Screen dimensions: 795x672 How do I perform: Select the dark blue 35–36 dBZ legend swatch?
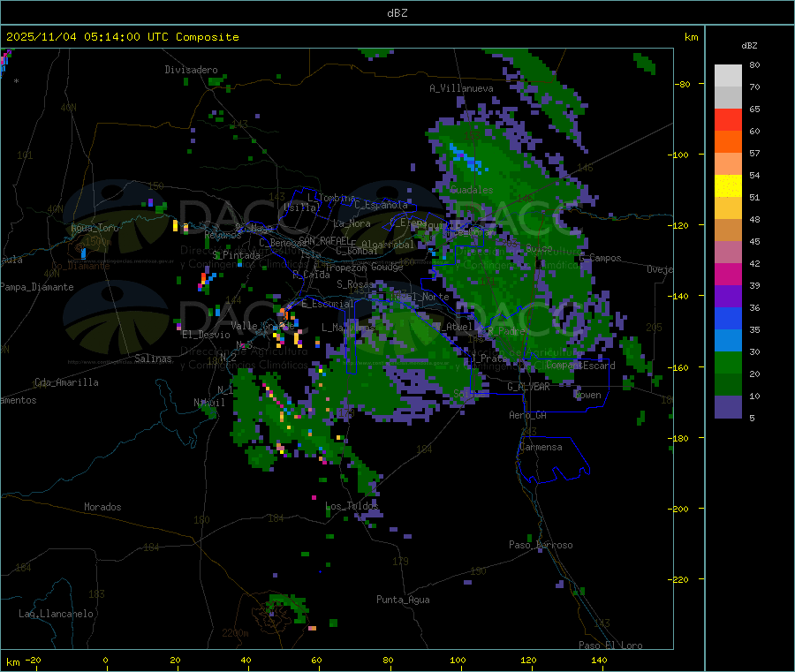pos(728,318)
